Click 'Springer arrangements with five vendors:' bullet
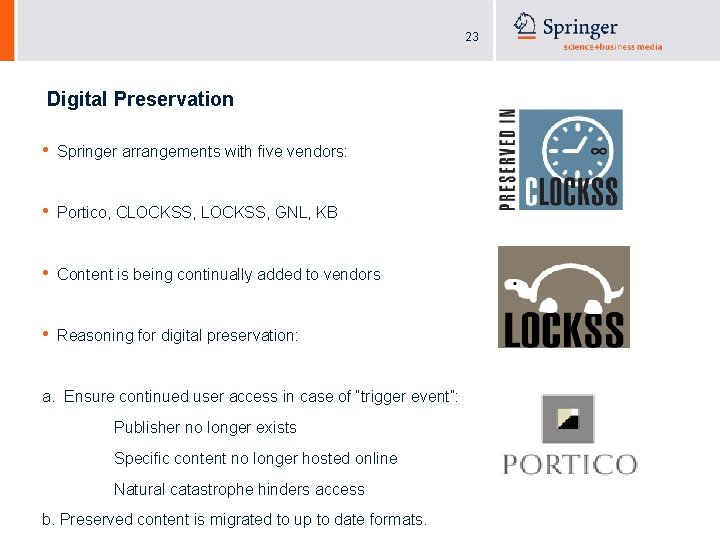720x540 pixels. click(x=202, y=152)
